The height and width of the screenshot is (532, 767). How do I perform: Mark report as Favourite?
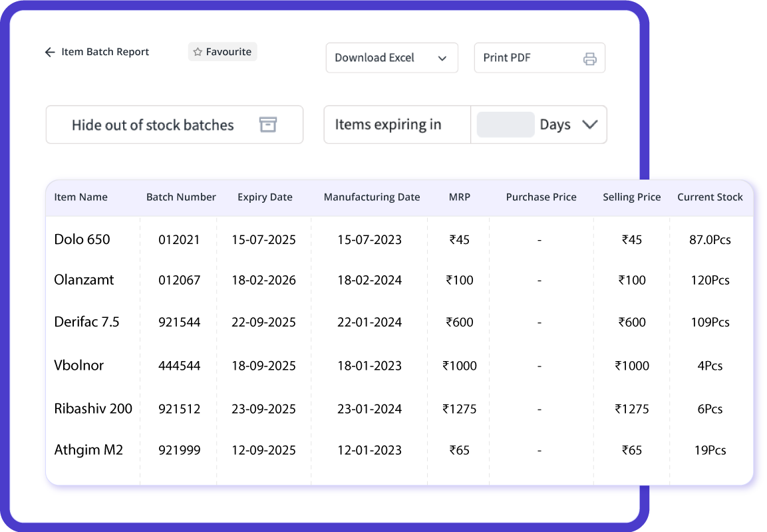click(x=223, y=52)
